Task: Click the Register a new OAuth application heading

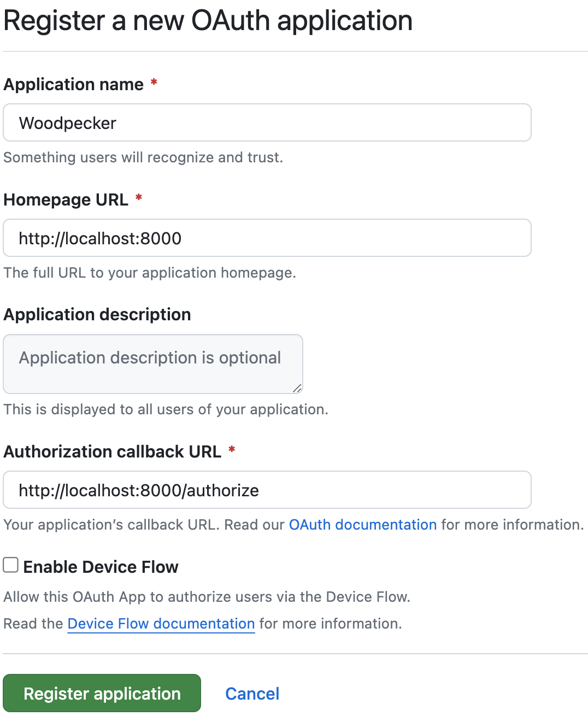Action: [208, 21]
